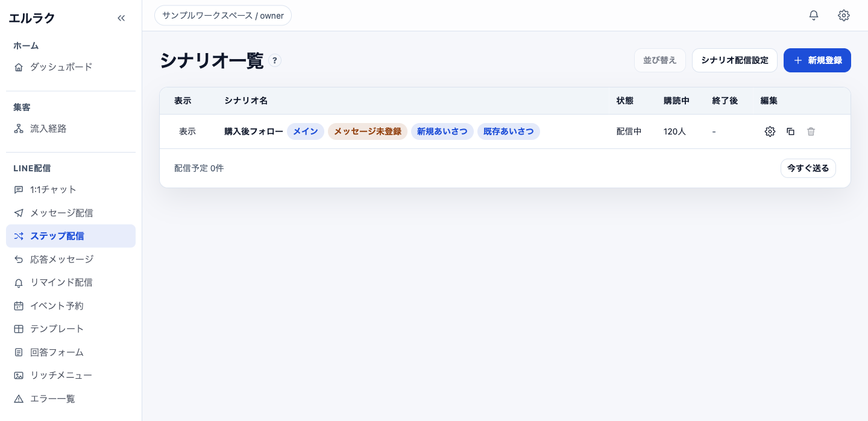
Task: Click the メイン tag
Action: 306,131
